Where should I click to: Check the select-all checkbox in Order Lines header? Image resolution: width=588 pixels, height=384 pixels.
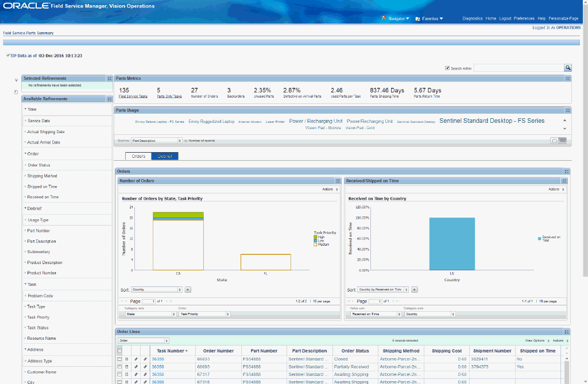119,351
